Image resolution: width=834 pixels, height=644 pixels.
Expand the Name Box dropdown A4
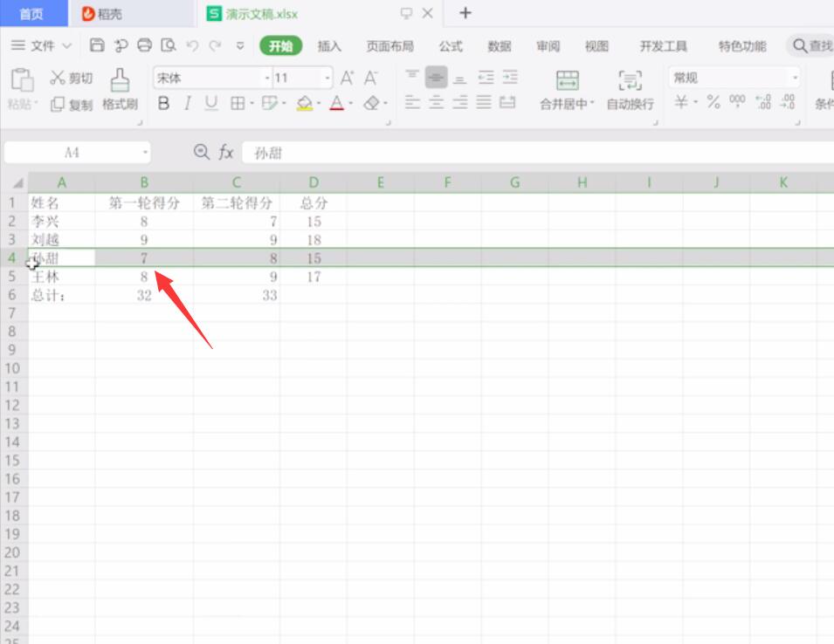(x=145, y=153)
